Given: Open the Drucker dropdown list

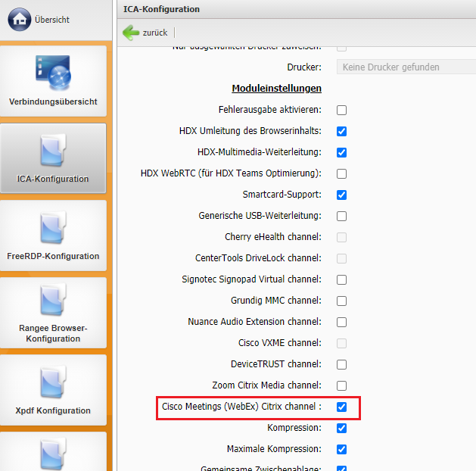Looking at the screenshot, I should (x=405, y=67).
